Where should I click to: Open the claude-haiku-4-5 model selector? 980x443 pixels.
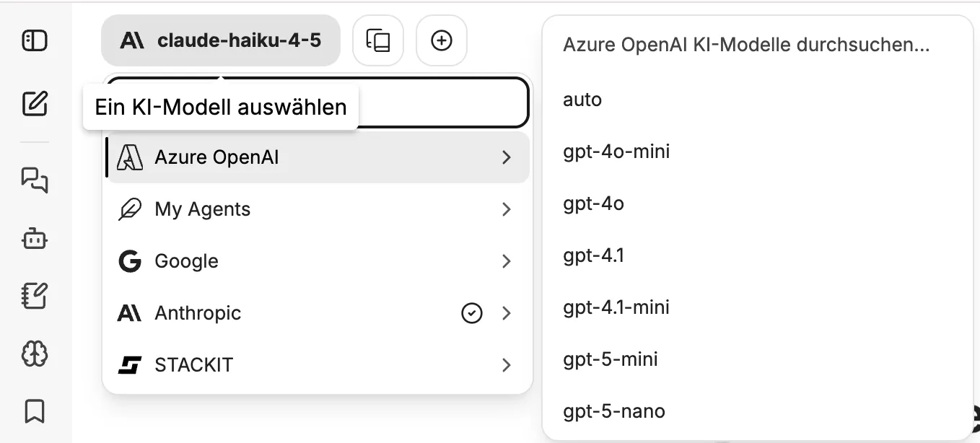point(221,40)
